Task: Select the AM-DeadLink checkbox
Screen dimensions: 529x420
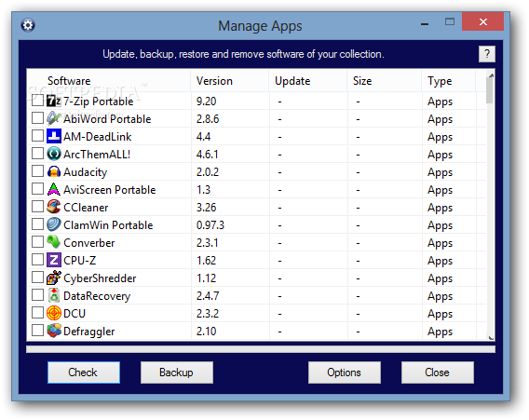Action: click(37, 136)
